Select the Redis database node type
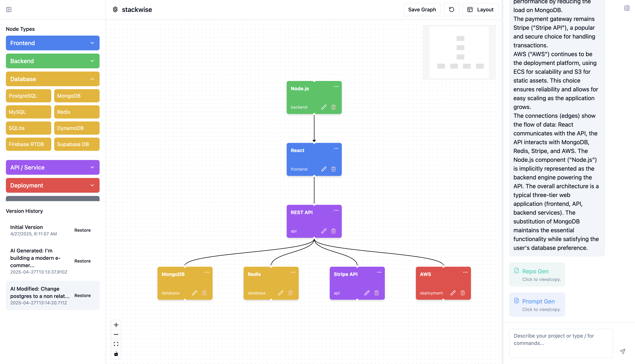This screenshot has width=635, height=364. [77, 112]
